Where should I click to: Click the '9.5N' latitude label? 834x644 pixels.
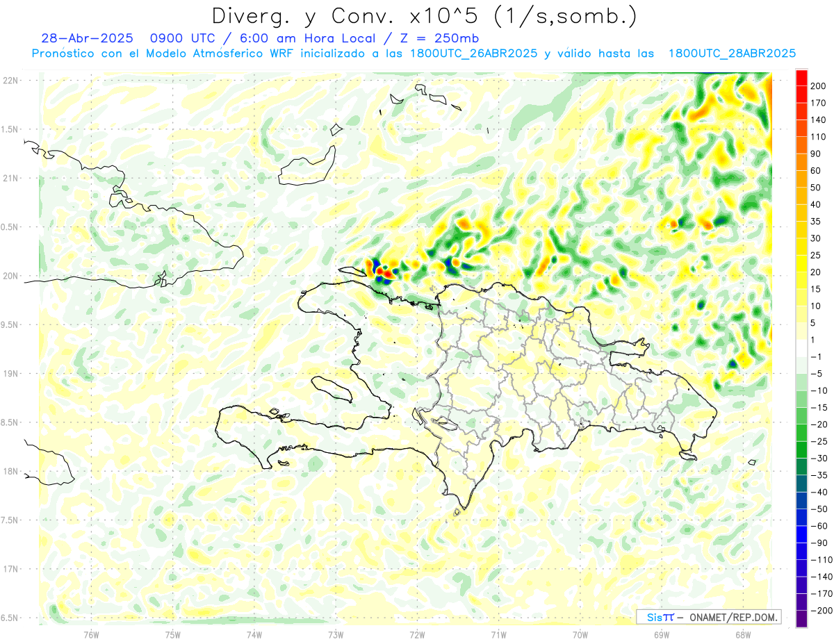point(10,324)
